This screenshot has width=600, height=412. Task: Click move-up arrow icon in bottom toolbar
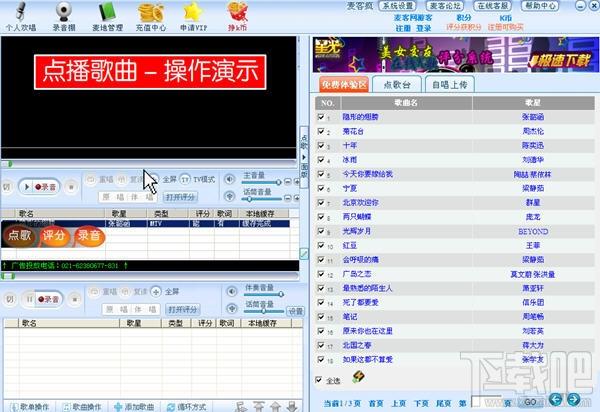pyautogui.click(x=276, y=407)
